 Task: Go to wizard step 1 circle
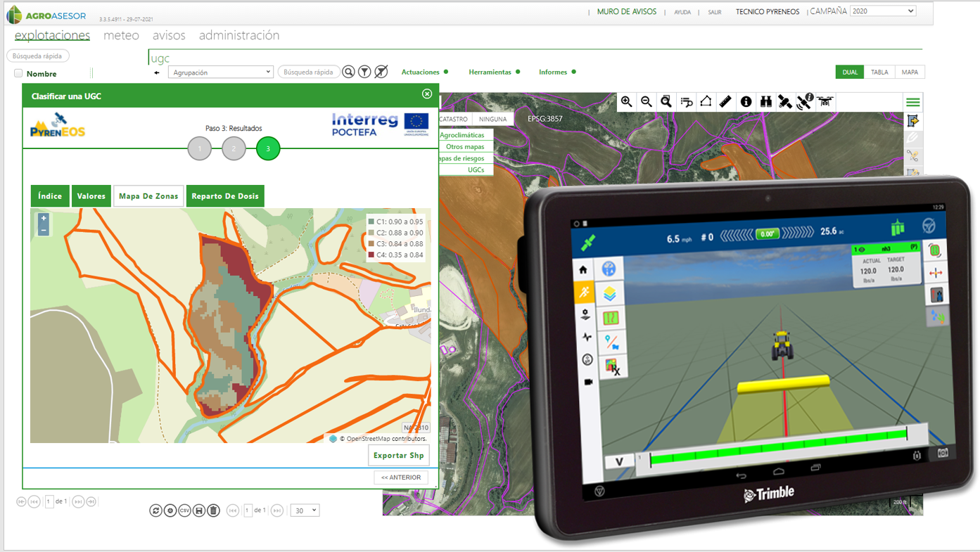click(200, 148)
